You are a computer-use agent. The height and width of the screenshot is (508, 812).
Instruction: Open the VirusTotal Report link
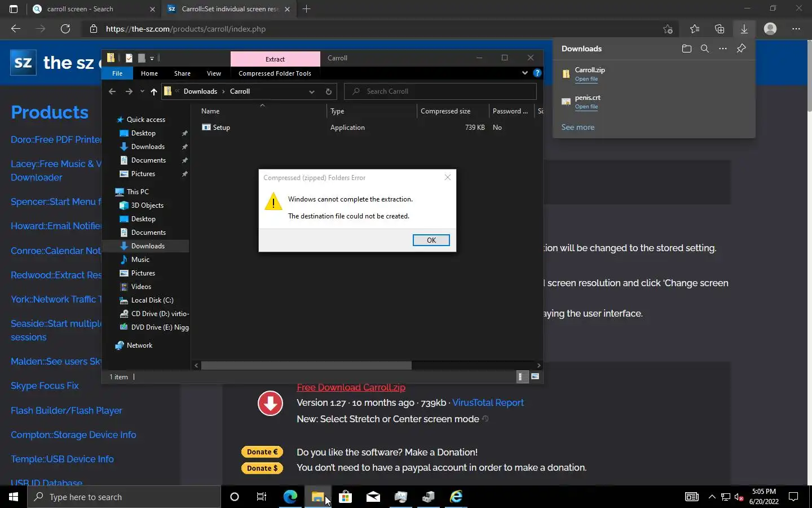tap(488, 402)
